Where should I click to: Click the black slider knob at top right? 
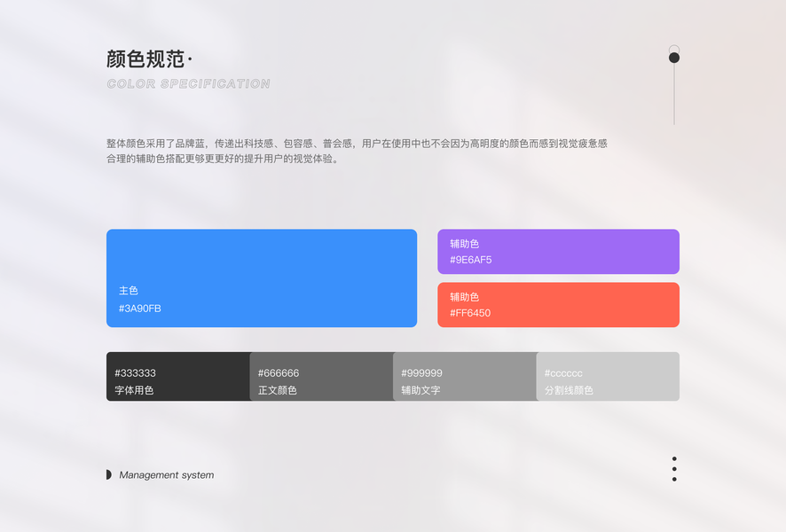[x=674, y=58]
